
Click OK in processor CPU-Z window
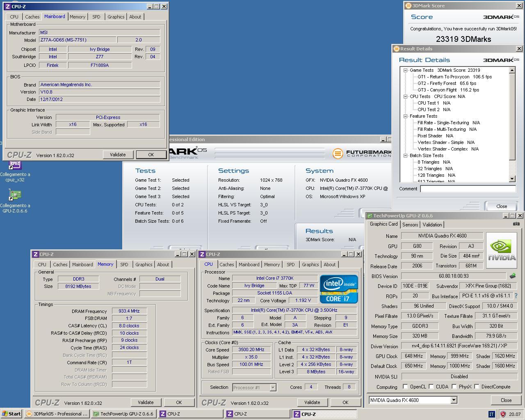[x=345, y=402]
